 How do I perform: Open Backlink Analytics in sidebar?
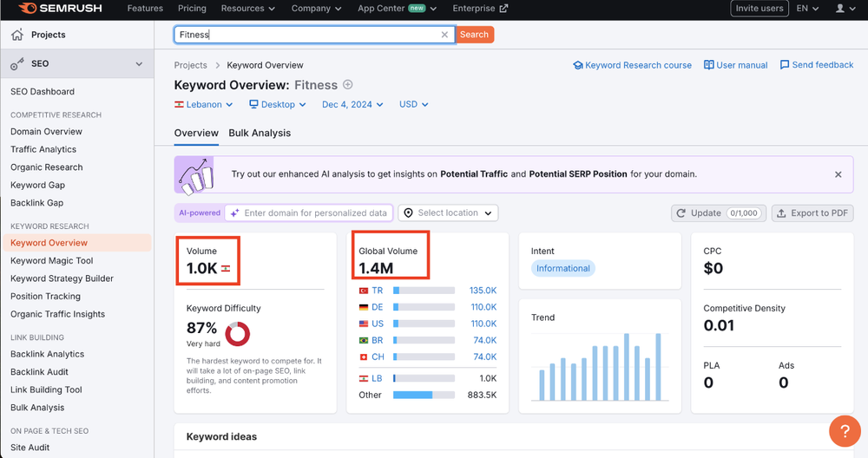[48, 354]
